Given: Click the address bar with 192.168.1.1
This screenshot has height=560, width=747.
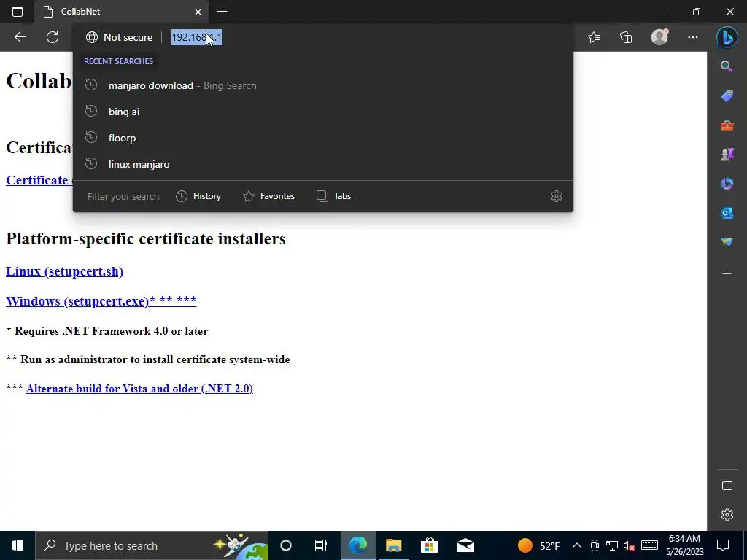Looking at the screenshot, I should [x=197, y=37].
